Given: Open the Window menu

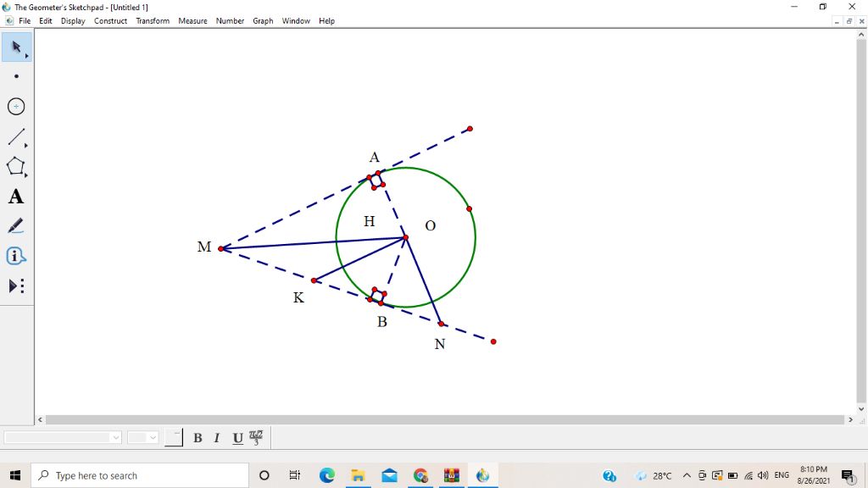Looking at the screenshot, I should (x=296, y=21).
